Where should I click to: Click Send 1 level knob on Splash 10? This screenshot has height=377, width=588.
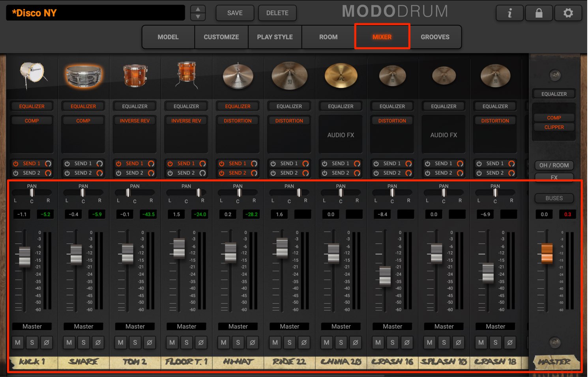click(x=460, y=163)
